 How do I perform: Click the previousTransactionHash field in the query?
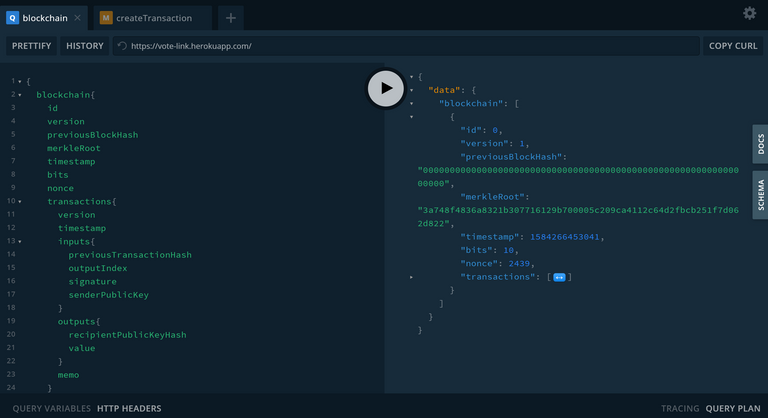coord(130,255)
